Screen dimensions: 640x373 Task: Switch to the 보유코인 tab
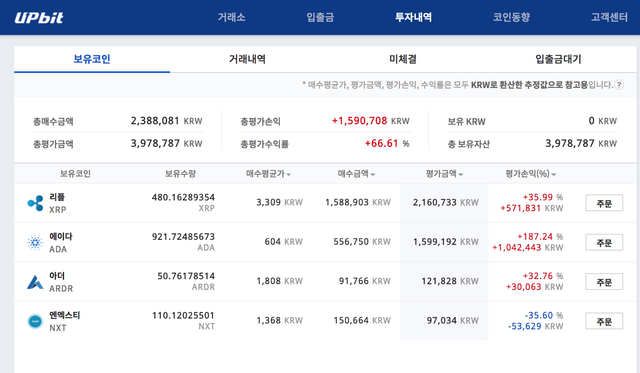92,59
